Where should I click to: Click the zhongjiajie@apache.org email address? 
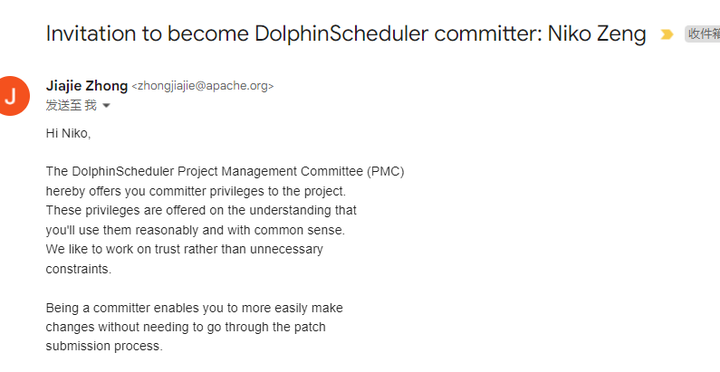203,86
